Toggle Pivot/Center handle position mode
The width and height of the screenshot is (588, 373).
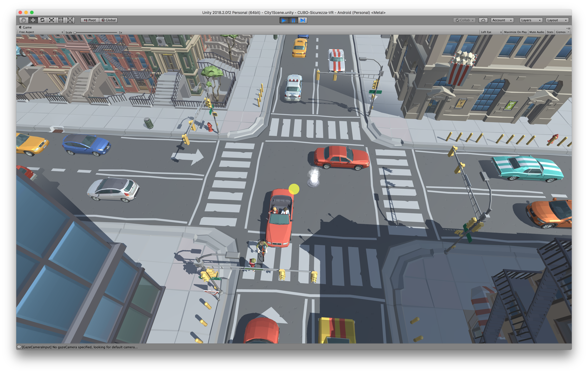coord(90,20)
